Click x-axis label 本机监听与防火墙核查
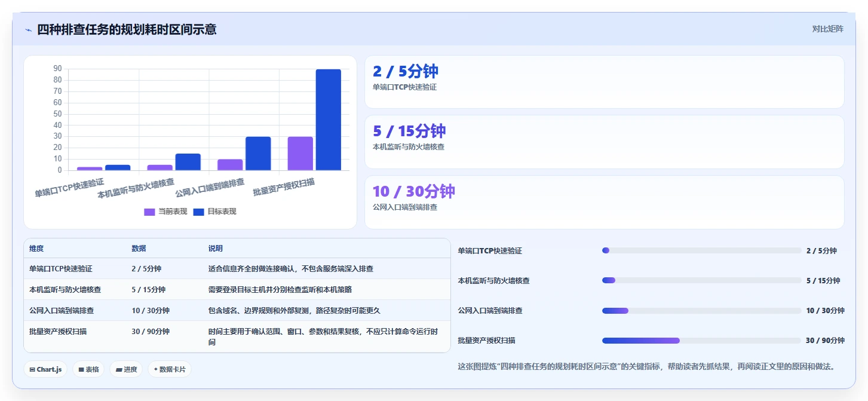868x401 pixels. pyautogui.click(x=136, y=188)
